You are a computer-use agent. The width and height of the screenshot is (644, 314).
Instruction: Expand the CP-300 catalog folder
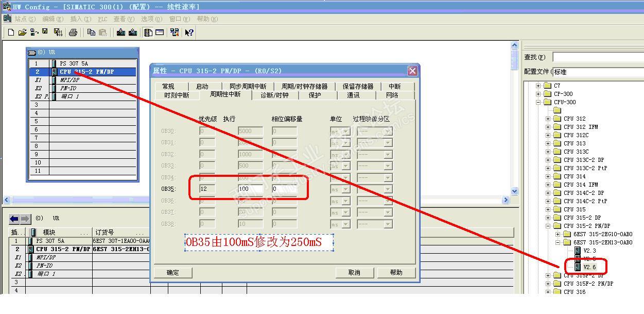tap(538, 94)
